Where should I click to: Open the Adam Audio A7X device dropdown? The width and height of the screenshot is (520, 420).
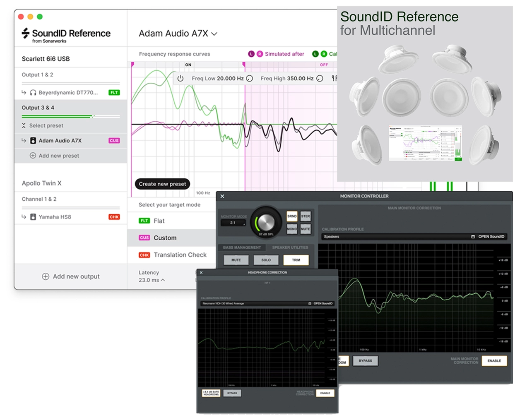pyautogui.click(x=178, y=34)
